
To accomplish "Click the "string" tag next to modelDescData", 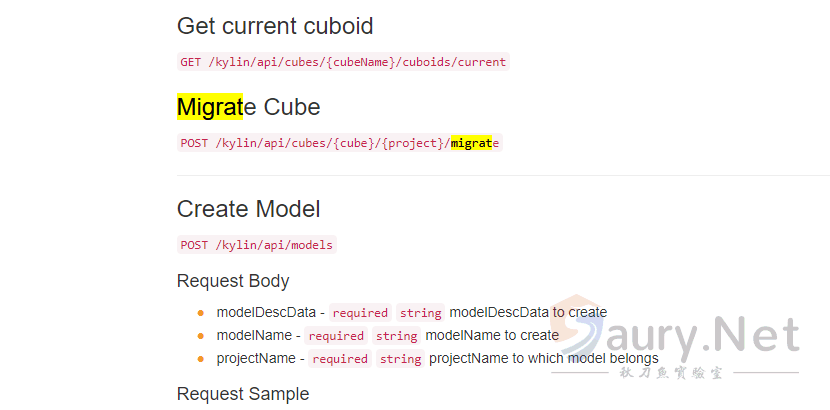I will click(x=420, y=313).
